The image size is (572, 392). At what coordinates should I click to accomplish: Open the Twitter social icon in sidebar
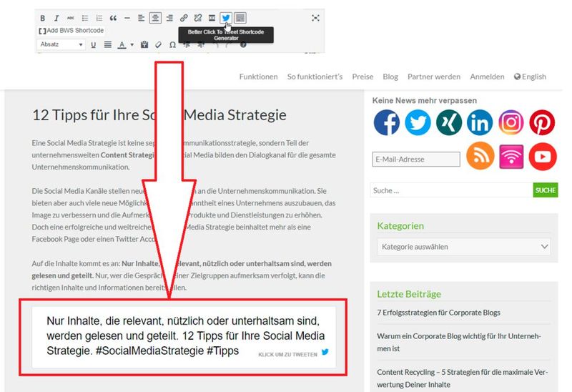pos(418,122)
